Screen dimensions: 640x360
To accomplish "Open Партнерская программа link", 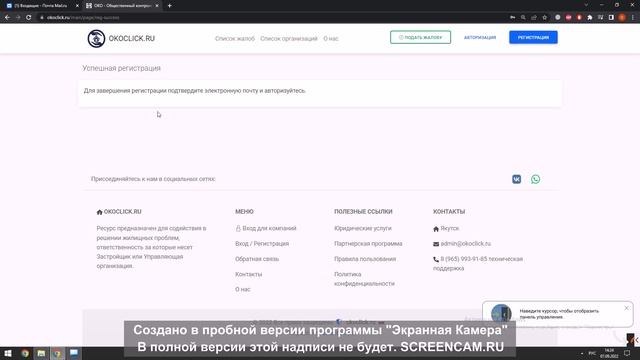I will (x=368, y=244).
